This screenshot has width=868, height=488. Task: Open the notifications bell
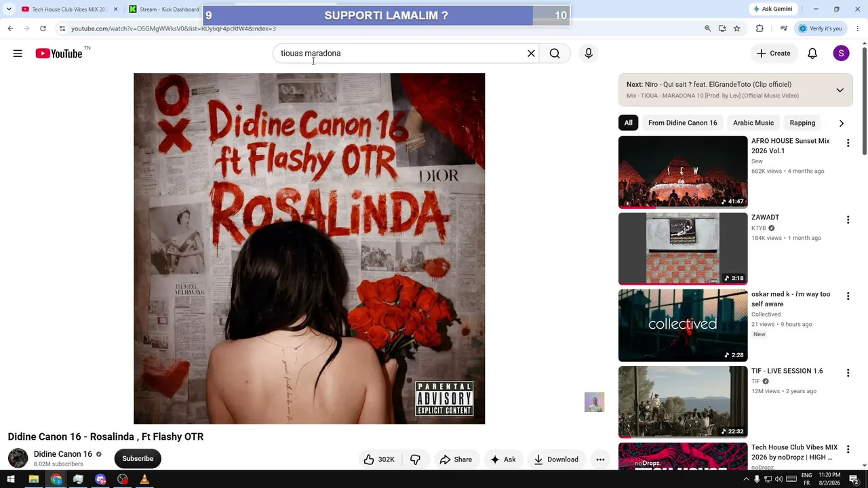(812, 54)
